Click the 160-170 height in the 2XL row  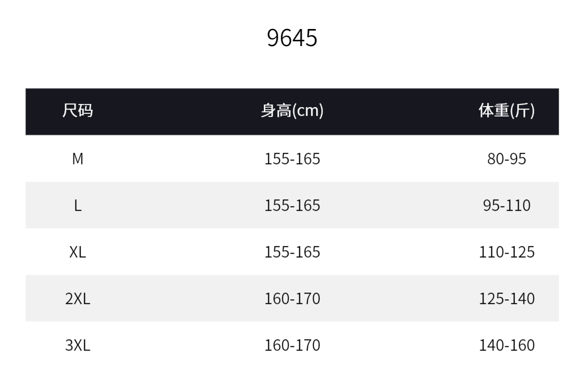click(x=292, y=299)
